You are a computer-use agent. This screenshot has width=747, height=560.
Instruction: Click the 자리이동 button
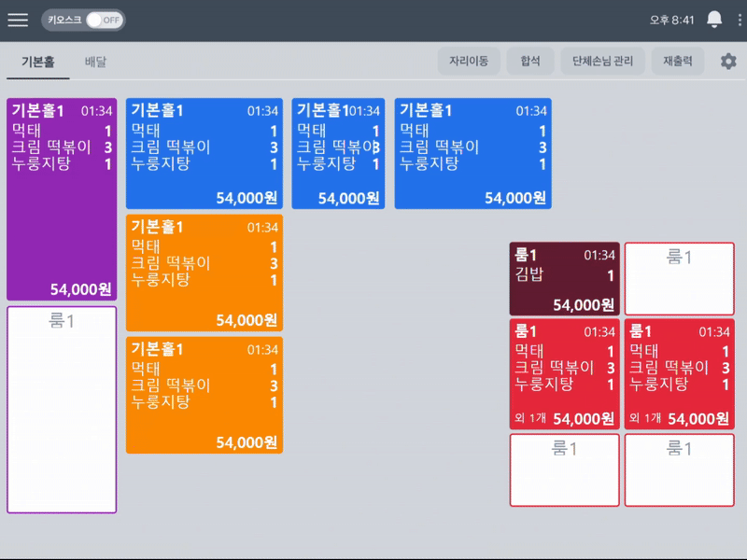click(469, 62)
